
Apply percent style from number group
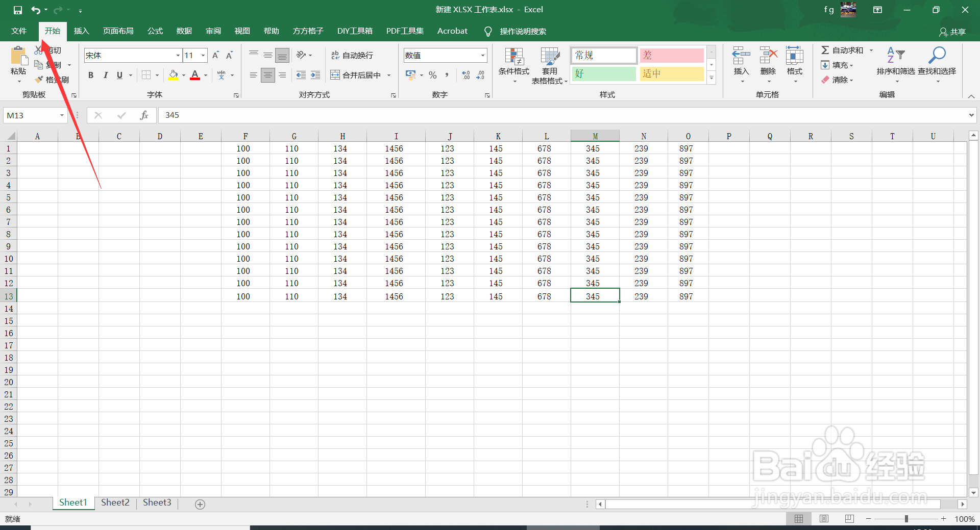(x=432, y=75)
